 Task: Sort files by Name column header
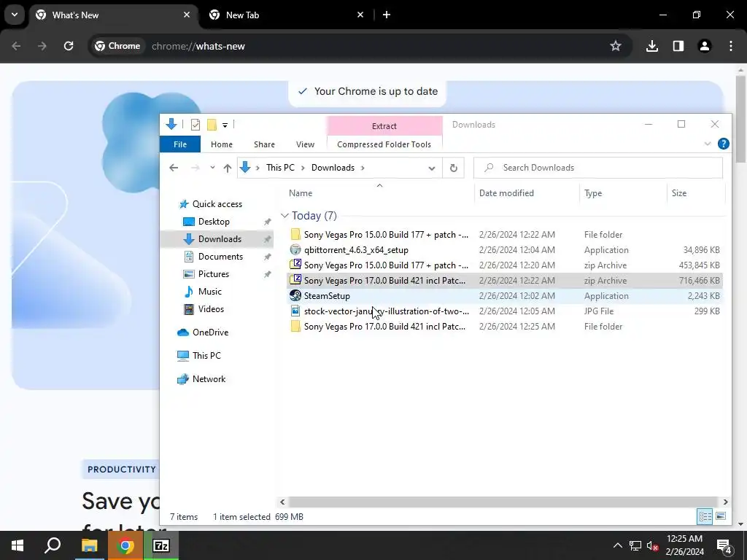pos(301,193)
